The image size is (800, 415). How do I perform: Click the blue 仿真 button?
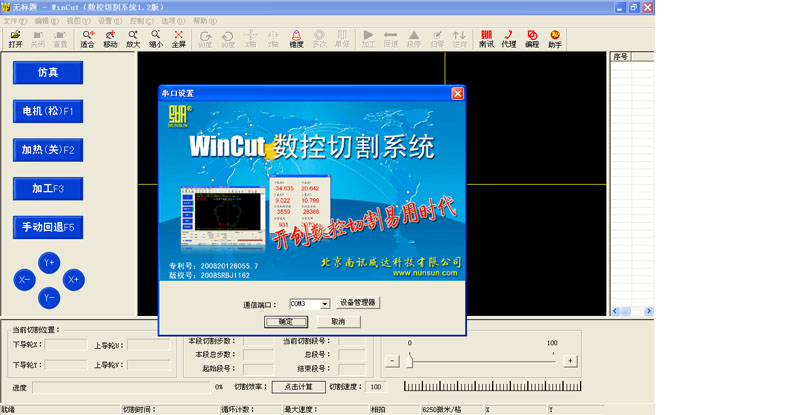pos(48,72)
